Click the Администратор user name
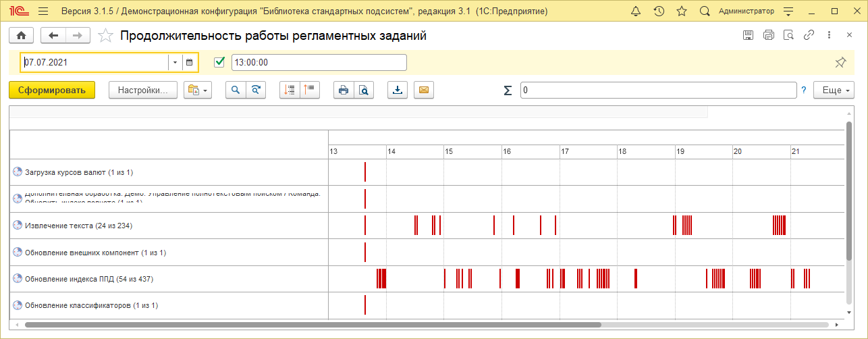This screenshot has height=339, width=868. click(746, 11)
